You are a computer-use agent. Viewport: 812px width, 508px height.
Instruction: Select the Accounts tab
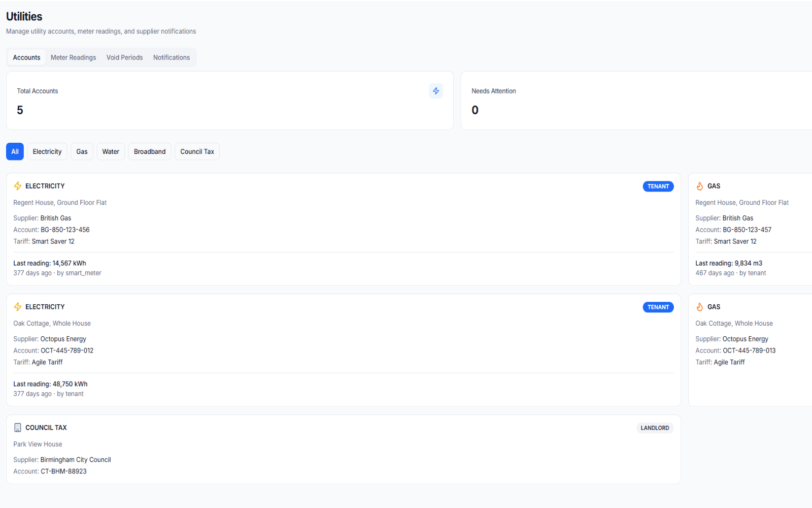(26, 57)
